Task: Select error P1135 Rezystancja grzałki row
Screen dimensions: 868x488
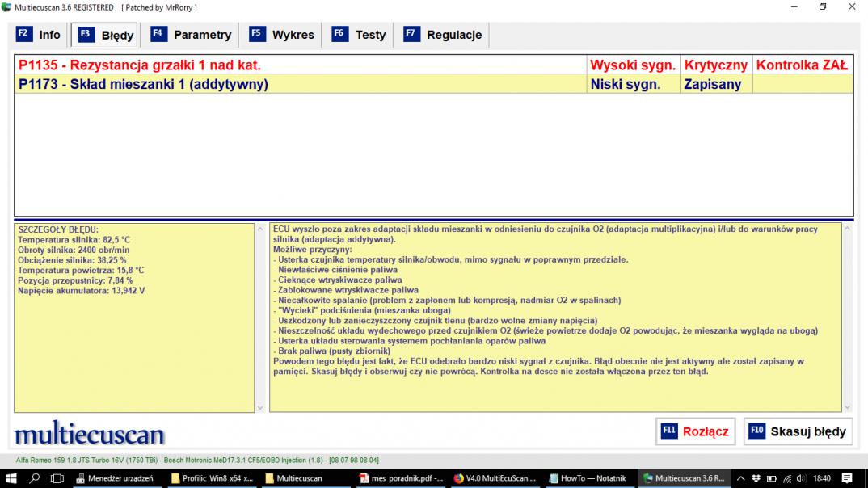Action: (434, 65)
